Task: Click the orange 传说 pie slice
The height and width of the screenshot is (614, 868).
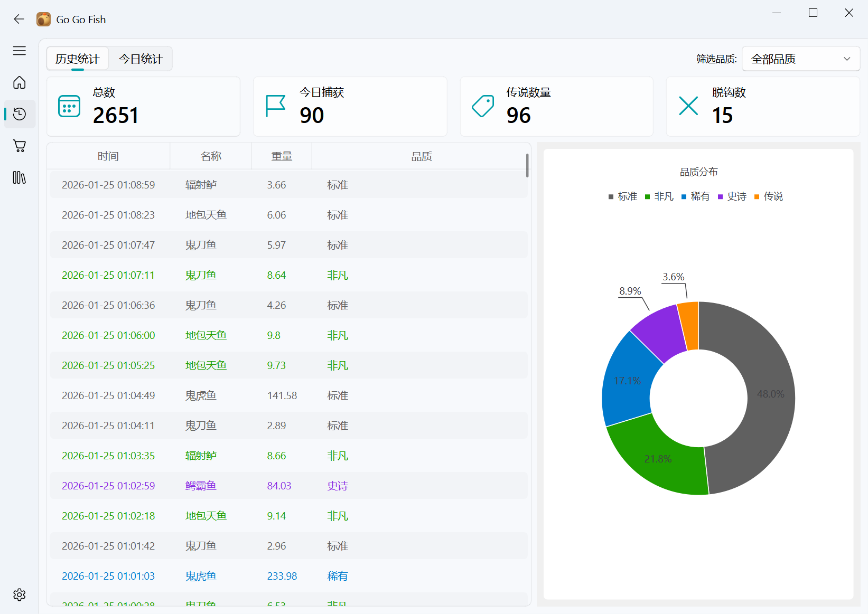Action: (689, 325)
